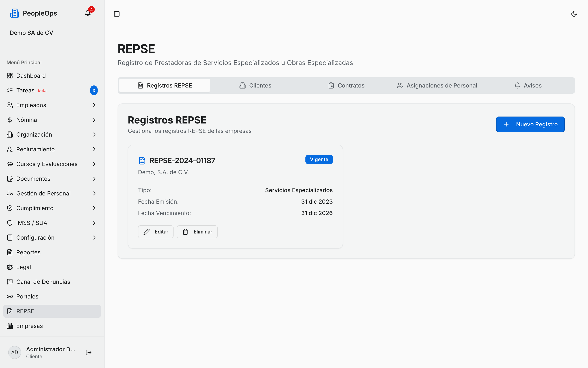Click the Empleados people icon

point(10,105)
